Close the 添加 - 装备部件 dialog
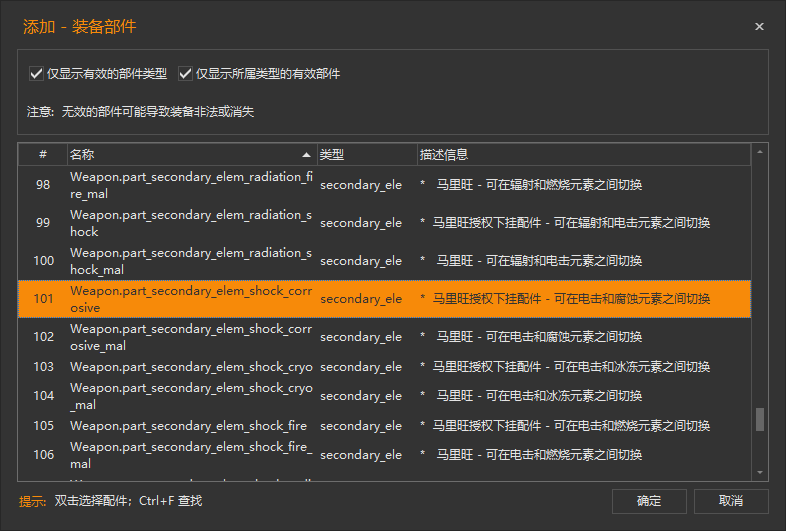The image size is (786, 531). (759, 27)
